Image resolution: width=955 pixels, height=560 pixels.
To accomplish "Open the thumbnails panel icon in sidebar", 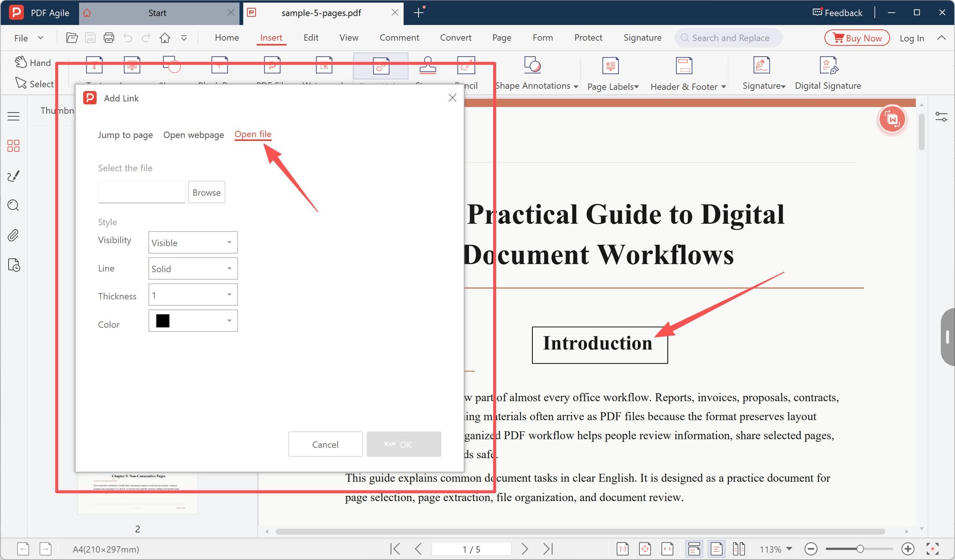I will pyautogui.click(x=13, y=146).
